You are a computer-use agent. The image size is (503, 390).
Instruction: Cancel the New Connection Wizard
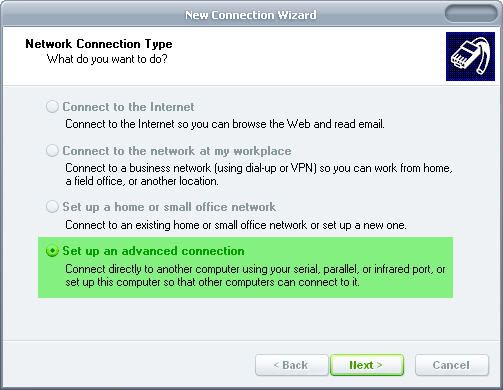coord(452,365)
